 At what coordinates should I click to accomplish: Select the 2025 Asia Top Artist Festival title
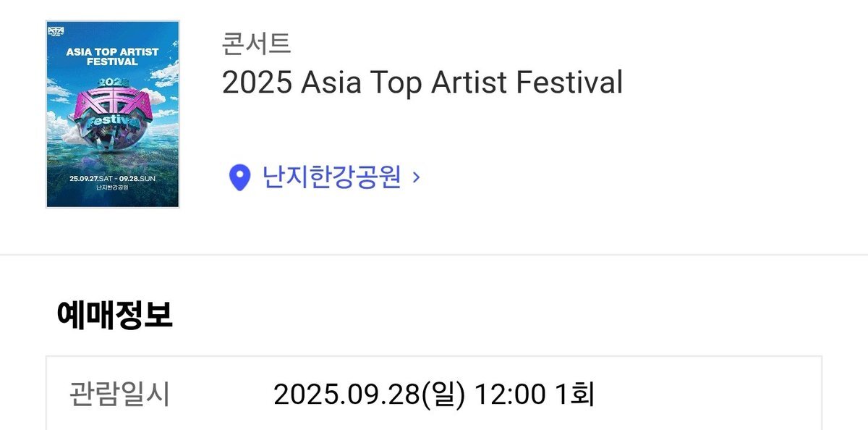click(x=422, y=83)
